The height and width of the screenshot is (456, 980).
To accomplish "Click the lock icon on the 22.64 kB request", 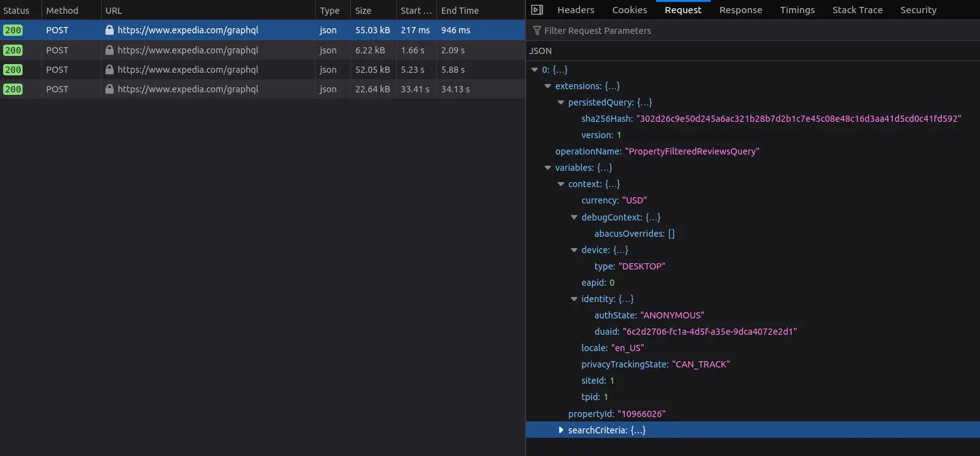I will [110, 89].
